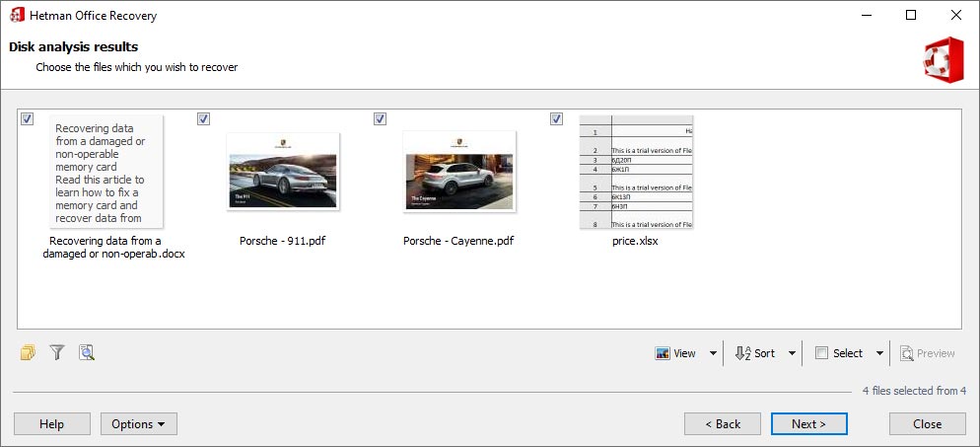Click the grayed Preview icon
This screenshot has width=980, height=447.
907,353
